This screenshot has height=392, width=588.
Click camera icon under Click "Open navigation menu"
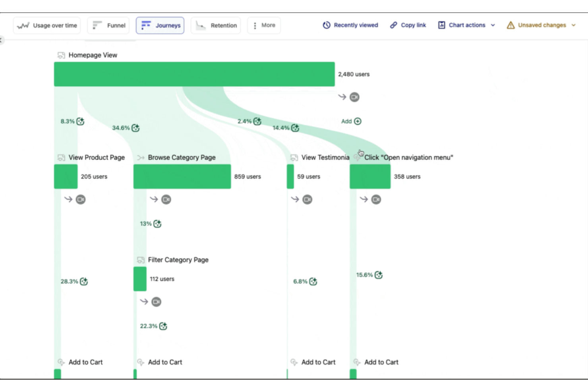[x=375, y=199]
